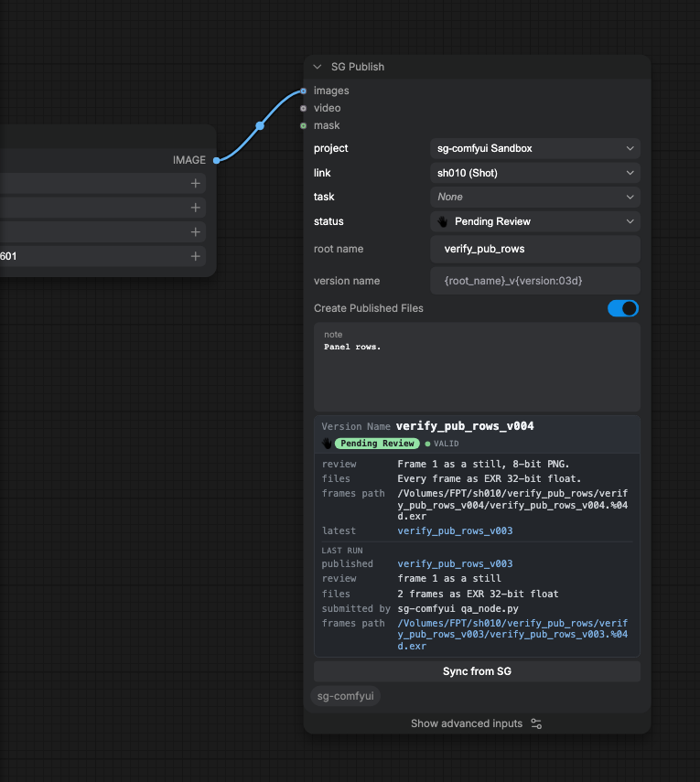The image size is (700, 782).
Task: Click text '2 frames as EXR 32-bit float'
Action: 478,594
